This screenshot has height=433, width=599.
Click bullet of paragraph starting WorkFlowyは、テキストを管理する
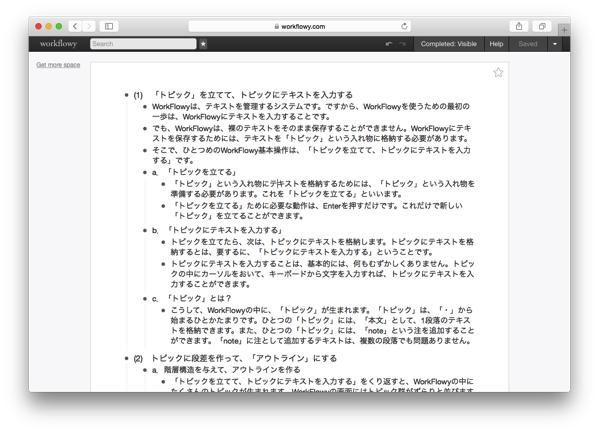pyautogui.click(x=145, y=107)
